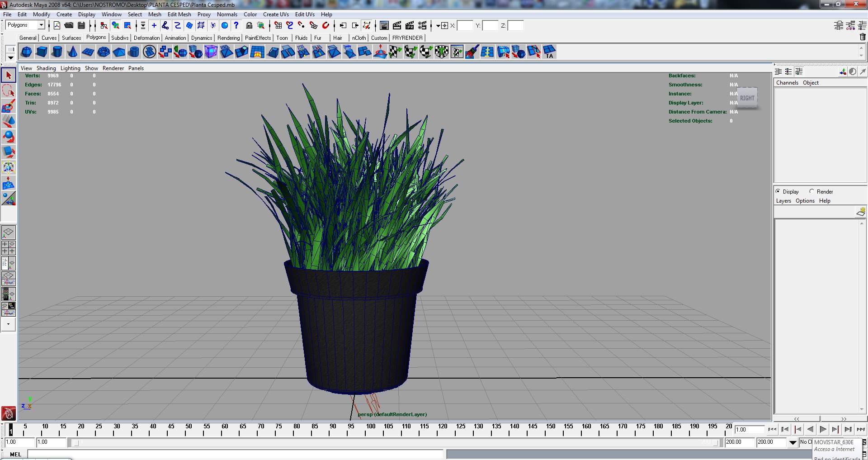
Task: Open the Create UVs menu
Action: click(x=276, y=14)
